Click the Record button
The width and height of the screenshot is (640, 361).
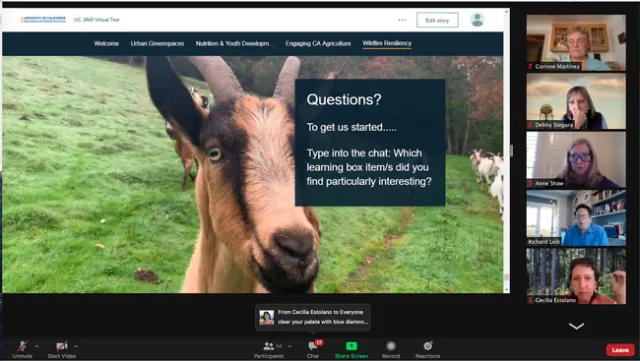(x=391, y=350)
